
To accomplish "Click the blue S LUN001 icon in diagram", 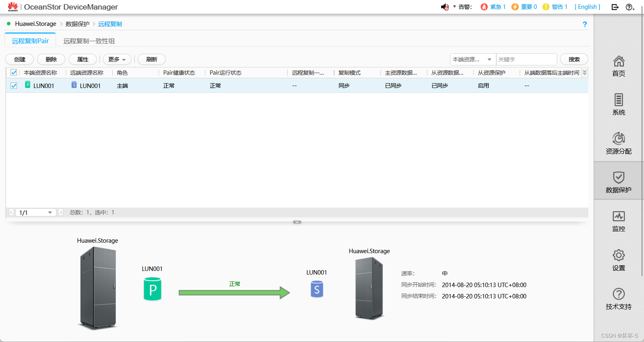I will (317, 289).
